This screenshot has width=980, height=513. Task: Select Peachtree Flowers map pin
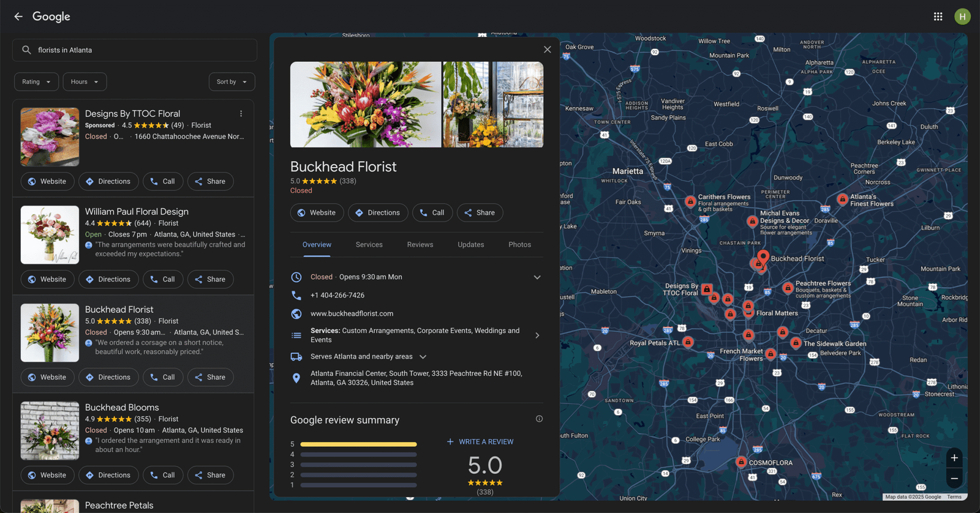pyautogui.click(x=788, y=288)
